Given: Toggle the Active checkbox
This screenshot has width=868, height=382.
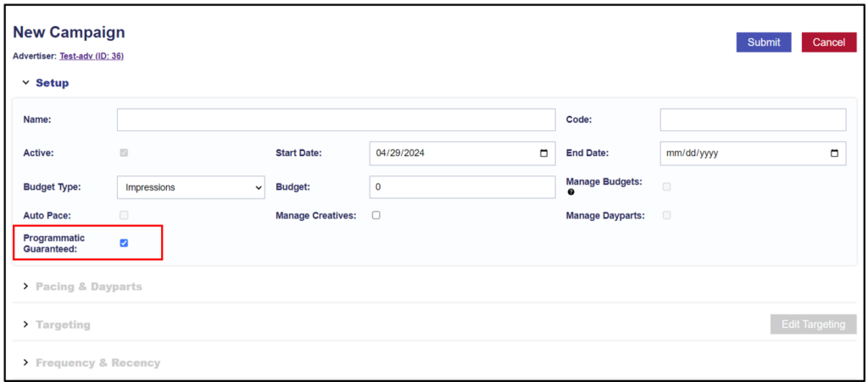Looking at the screenshot, I should point(124,152).
